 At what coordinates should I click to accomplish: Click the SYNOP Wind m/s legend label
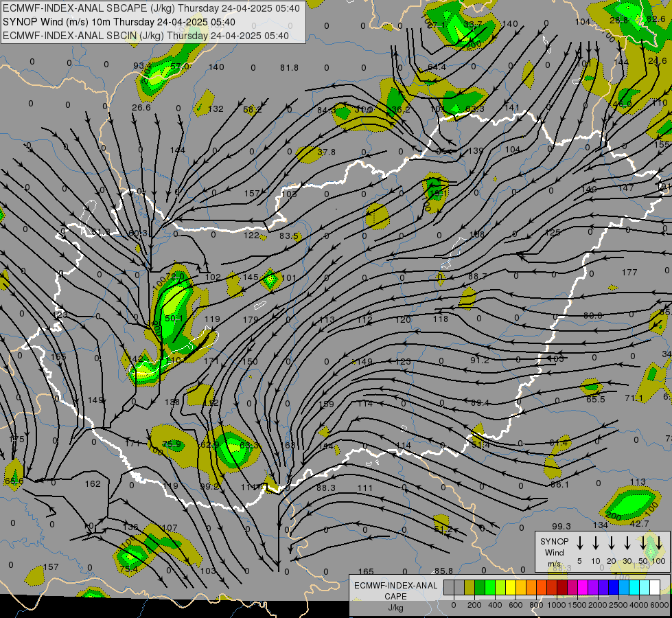click(554, 552)
